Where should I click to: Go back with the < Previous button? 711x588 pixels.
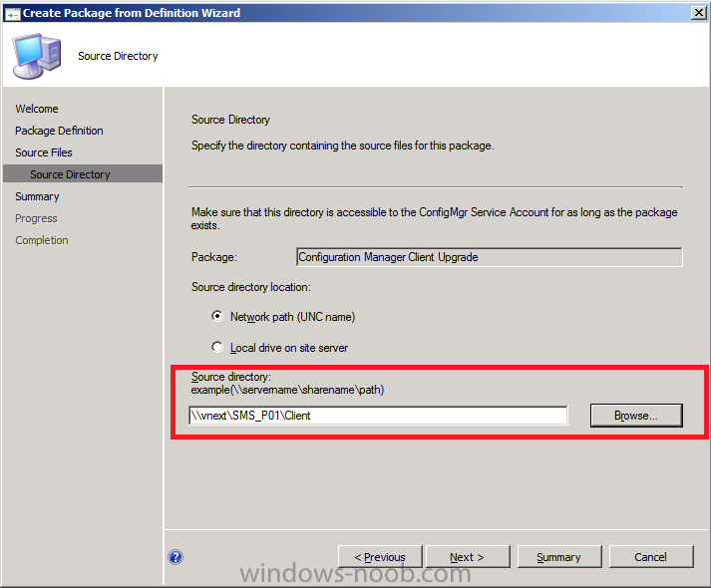[x=380, y=557]
